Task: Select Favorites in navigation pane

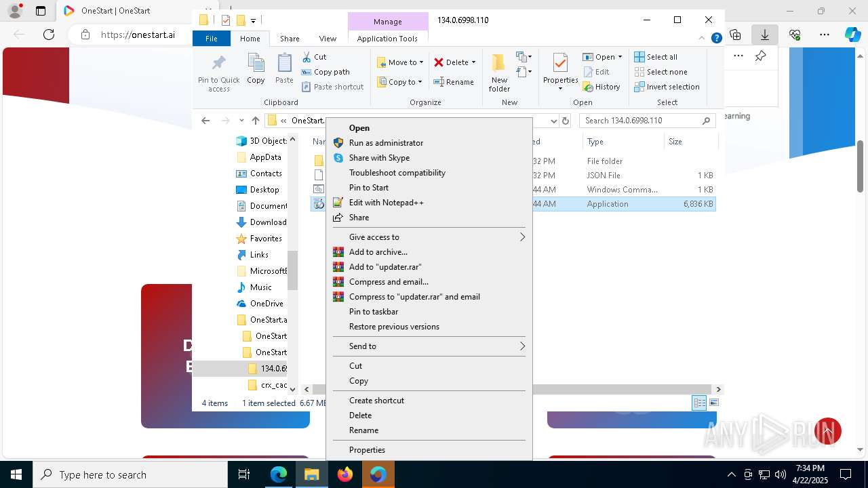Action: click(x=258, y=239)
